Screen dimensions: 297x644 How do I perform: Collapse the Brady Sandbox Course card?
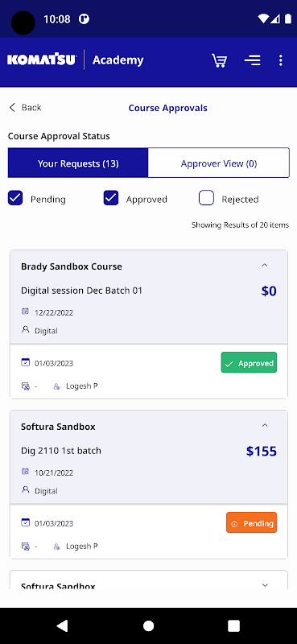(265, 266)
